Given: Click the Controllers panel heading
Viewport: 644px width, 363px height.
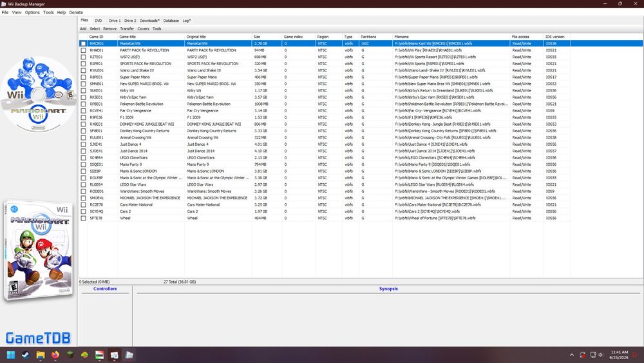Looking at the screenshot, I should (105, 289).
